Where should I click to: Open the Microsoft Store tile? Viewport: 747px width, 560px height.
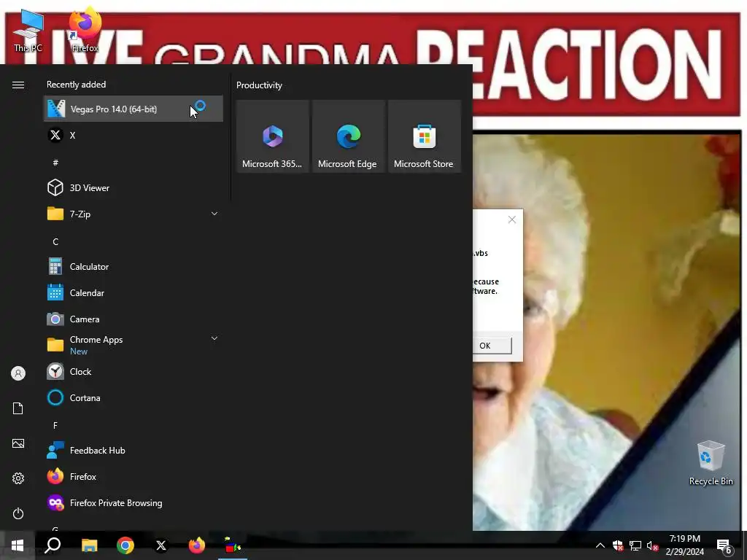coord(425,136)
